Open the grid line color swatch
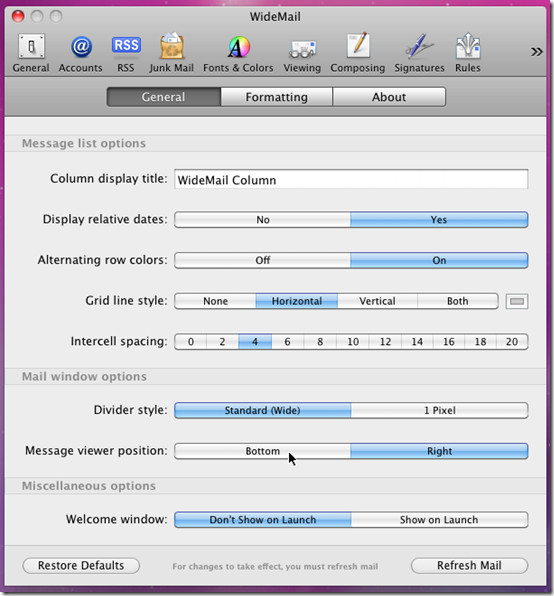This screenshot has height=596, width=554. (x=517, y=301)
